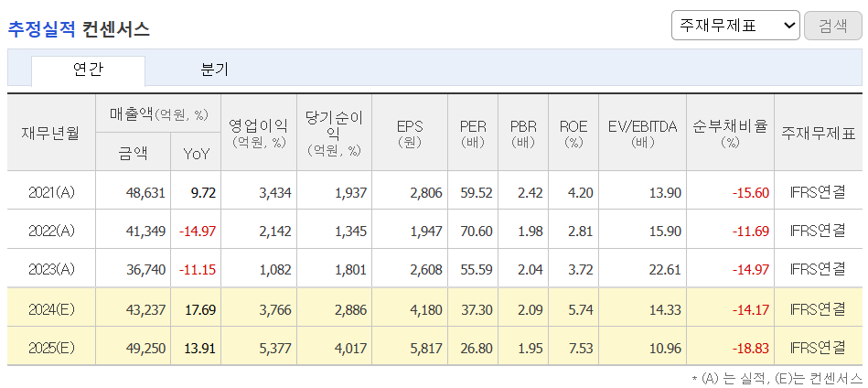
Task: Click YoY value -11.15
Action: point(197,269)
